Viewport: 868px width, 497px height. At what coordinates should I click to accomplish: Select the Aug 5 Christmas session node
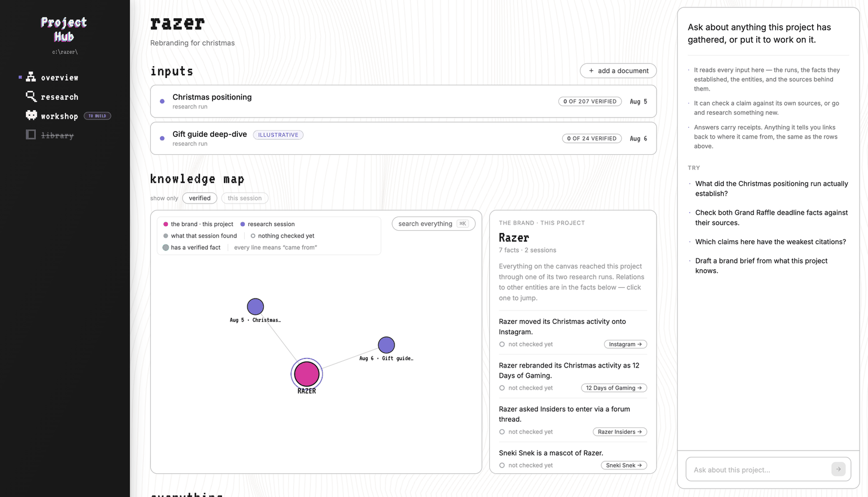pyautogui.click(x=255, y=306)
